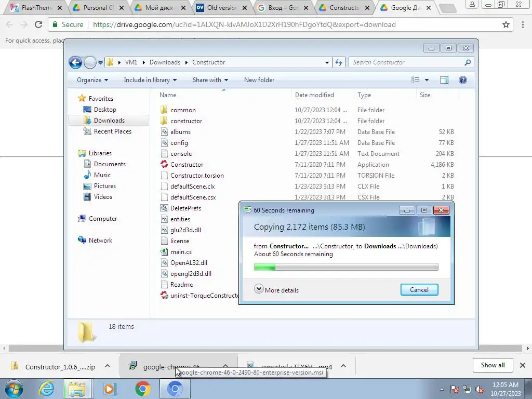Screen dimensions: 532x399
Task: Cancel the file copy operation
Action: 419,290
